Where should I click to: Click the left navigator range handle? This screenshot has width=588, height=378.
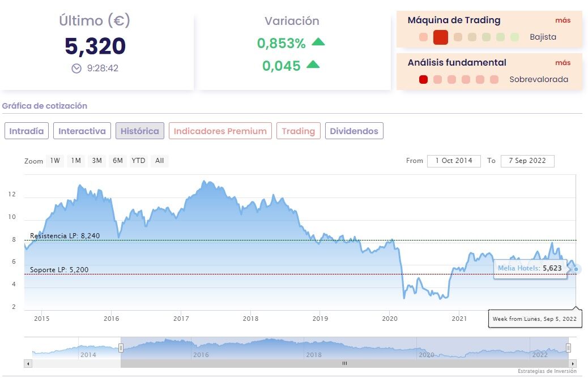point(121,348)
